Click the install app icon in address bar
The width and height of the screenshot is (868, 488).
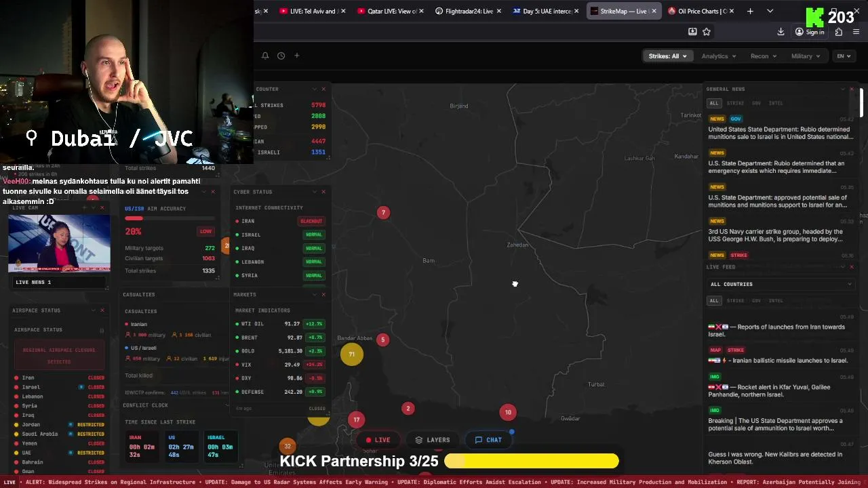point(692,32)
